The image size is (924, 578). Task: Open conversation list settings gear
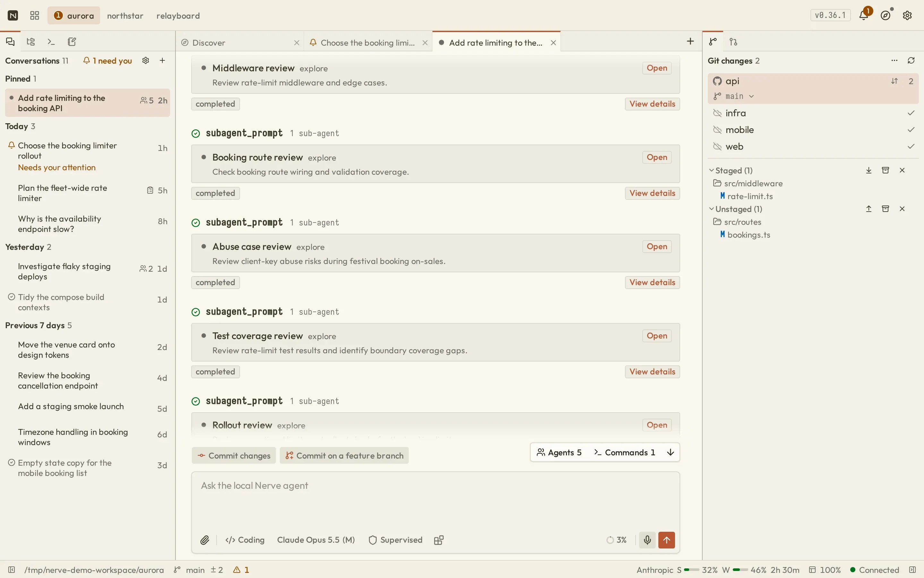click(145, 60)
